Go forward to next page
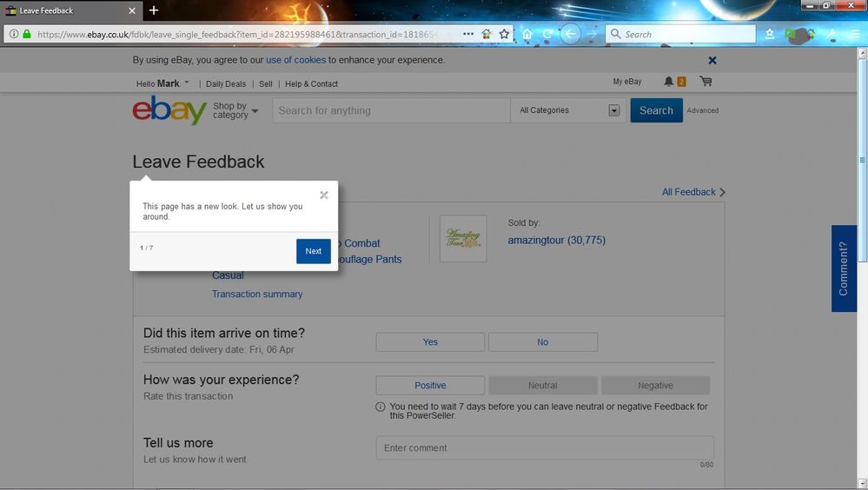Image resolution: width=868 pixels, height=490 pixels. [592, 35]
